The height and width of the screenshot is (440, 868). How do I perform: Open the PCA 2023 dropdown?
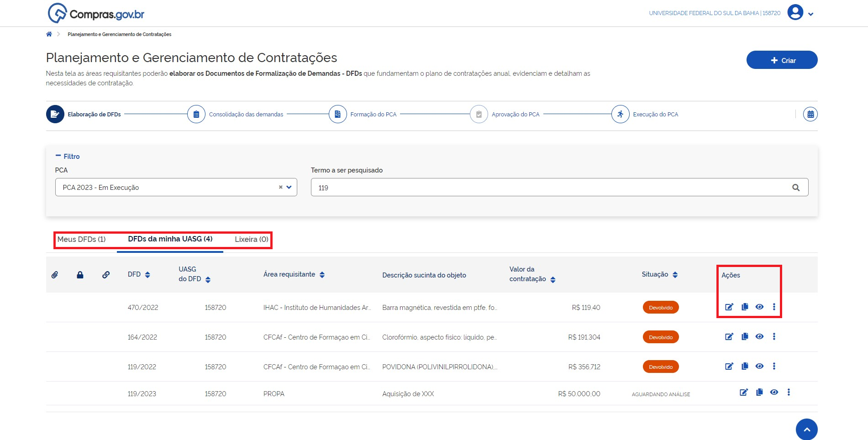pyautogui.click(x=289, y=187)
